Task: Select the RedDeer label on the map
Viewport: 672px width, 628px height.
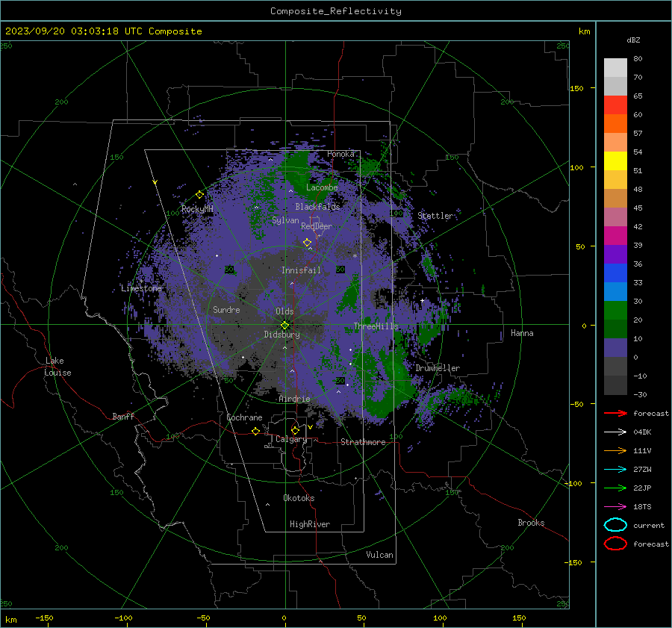Action: 317,226
